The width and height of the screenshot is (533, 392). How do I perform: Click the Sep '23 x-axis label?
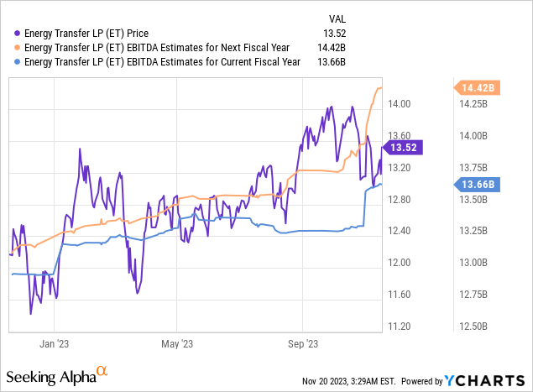click(x=302, y=342)
